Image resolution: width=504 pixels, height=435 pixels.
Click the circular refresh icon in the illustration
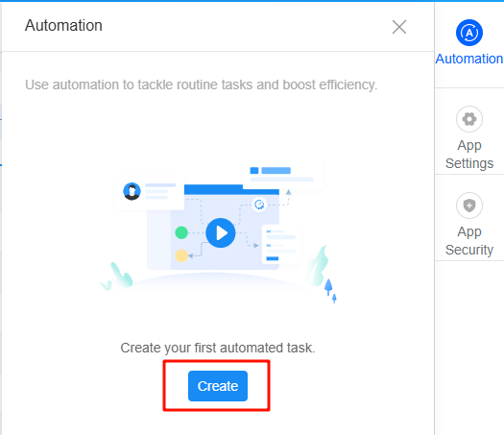259,205
